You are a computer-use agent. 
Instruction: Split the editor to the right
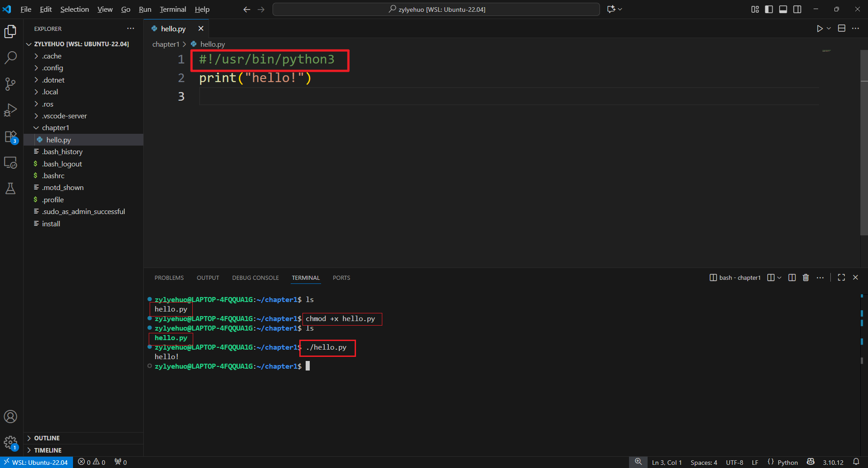coord(842,29)
